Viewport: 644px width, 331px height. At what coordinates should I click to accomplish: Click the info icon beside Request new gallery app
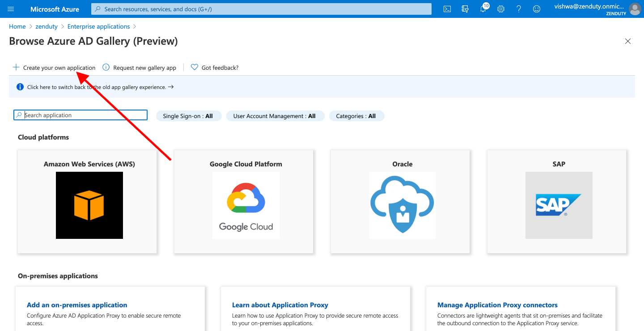pyautogui.click(x=106, y=67)
